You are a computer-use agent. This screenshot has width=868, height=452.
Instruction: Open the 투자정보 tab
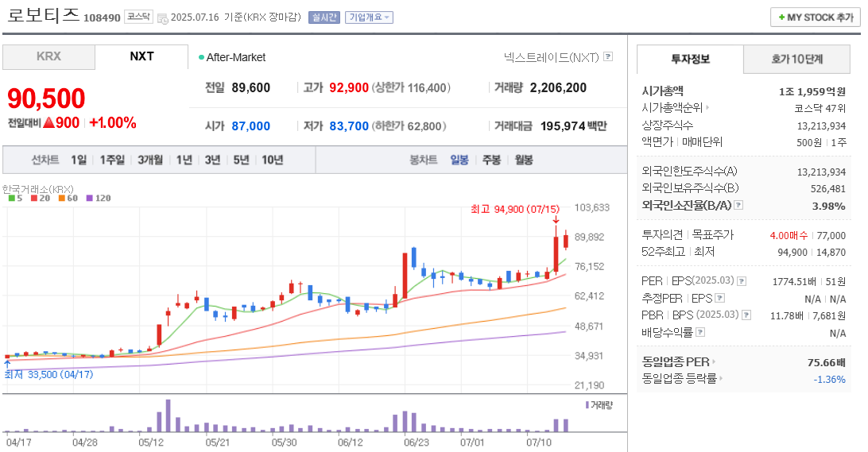tap(690, 60)
